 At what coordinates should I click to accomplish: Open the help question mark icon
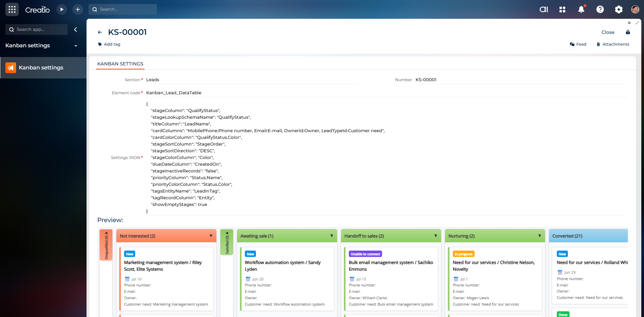point(600,9)
